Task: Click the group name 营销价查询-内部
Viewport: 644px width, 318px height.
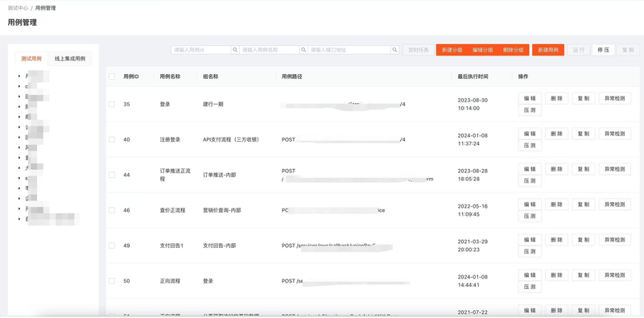Action: pyautogui.click(x=222, y=210)
